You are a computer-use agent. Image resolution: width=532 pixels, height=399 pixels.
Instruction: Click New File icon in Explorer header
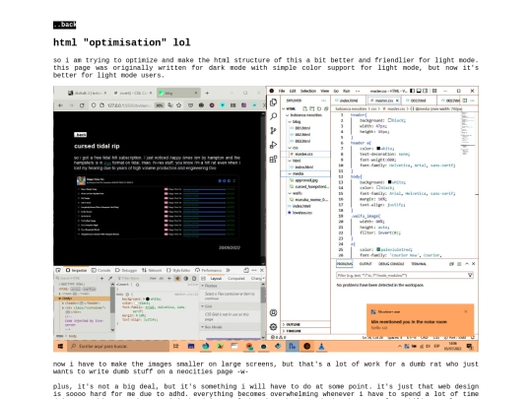click(x=304, y=109)
